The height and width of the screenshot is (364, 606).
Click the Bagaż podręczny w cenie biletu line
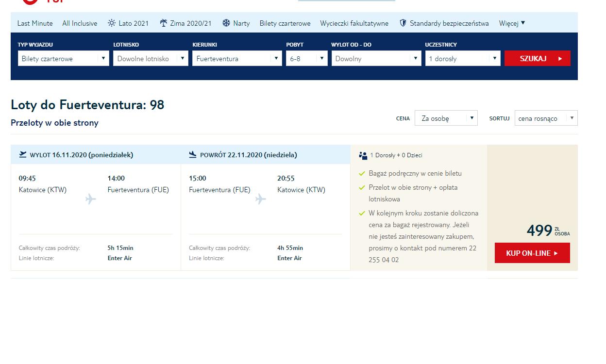pyautogui.click(x=415, y=173)
